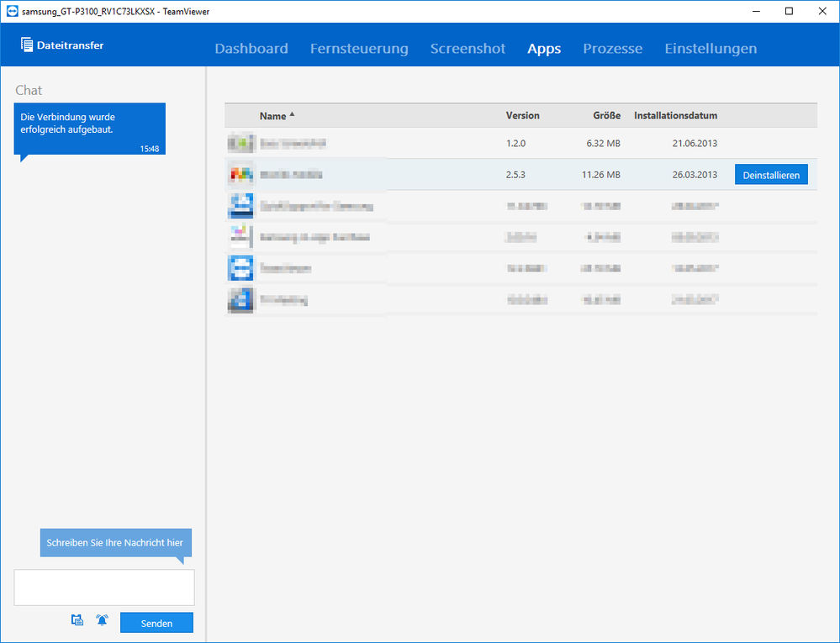
Task: Sort apps by Name column header
Action: (272, 116)
